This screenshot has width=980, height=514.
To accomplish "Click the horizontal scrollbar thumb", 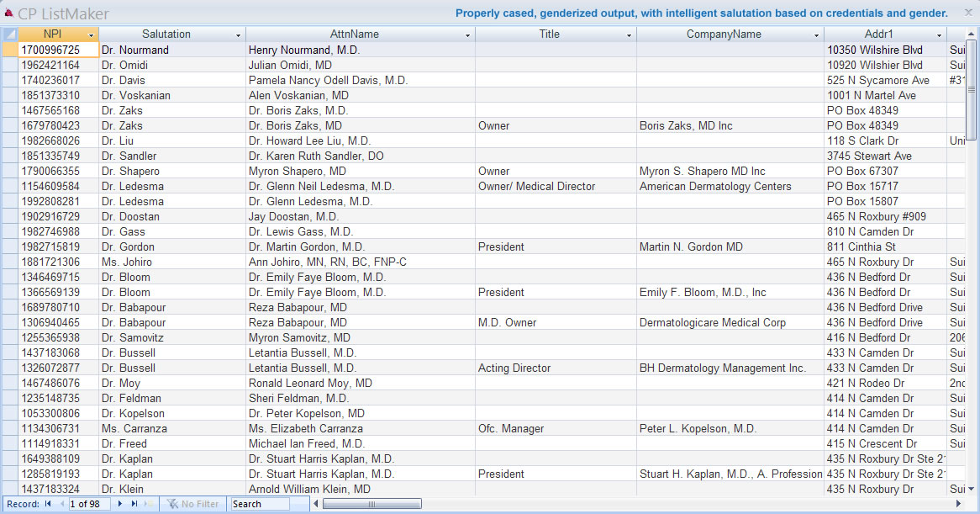I will [348, 504].
